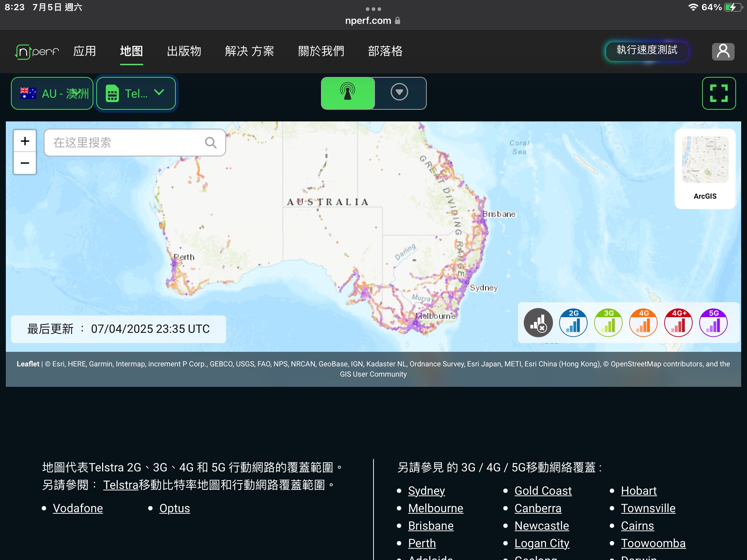Screen dimensions: 747x560
Task: Toggle the 3G coverage layer
Action: [x=608, y=323]
